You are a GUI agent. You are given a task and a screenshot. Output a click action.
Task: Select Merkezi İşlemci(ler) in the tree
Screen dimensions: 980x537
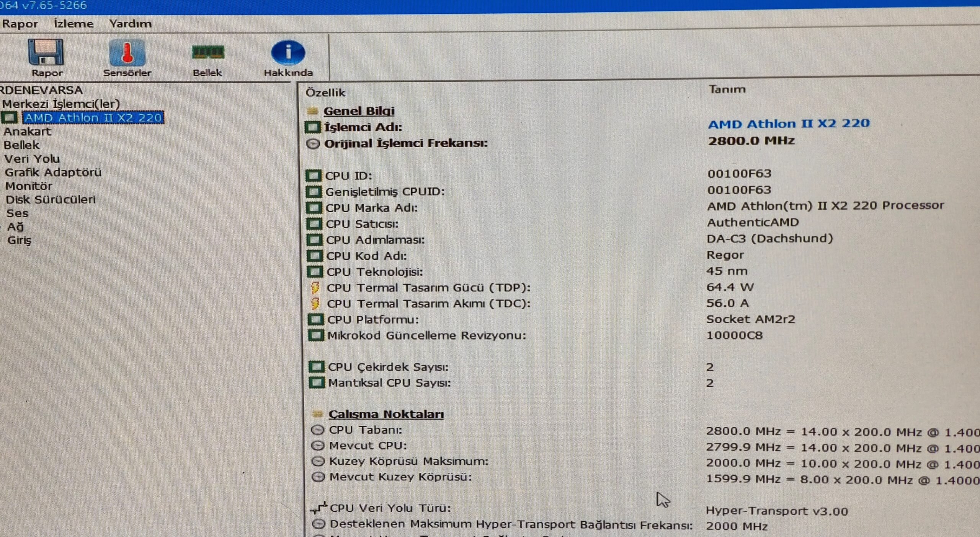(x=61, y=104)
